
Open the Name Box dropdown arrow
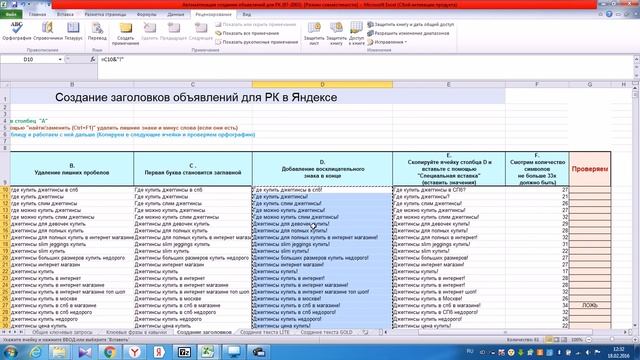(60, 60)
